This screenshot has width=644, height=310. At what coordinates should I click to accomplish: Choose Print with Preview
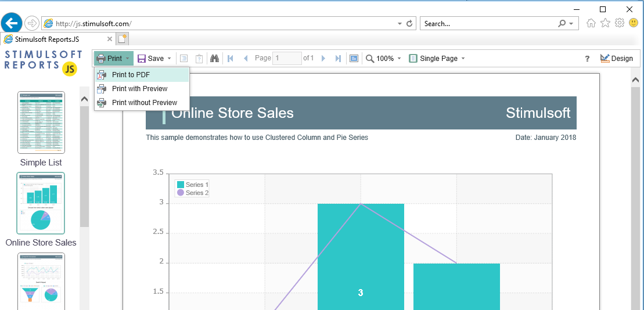(142, 89)
